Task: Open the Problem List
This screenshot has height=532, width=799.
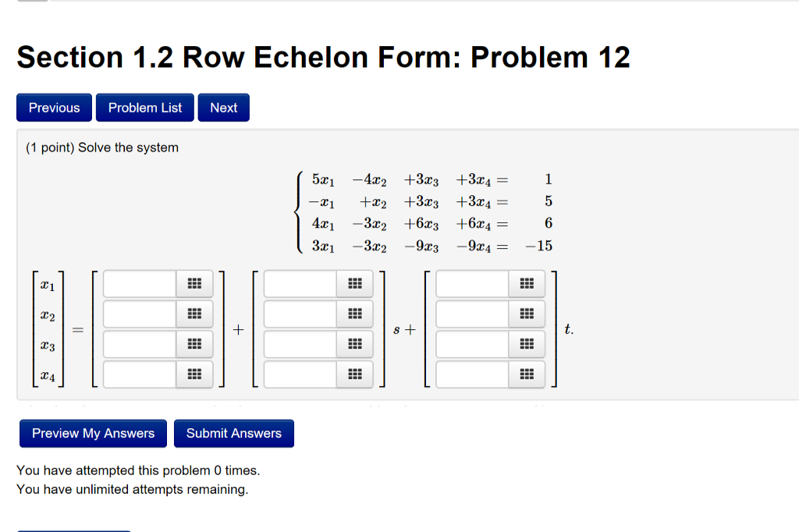Action: [145, 108]
